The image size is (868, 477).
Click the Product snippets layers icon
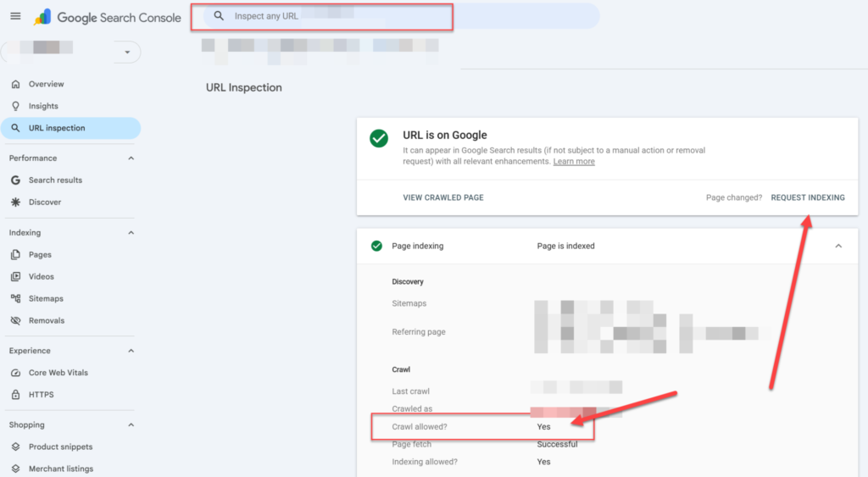[x=15, y=447]
